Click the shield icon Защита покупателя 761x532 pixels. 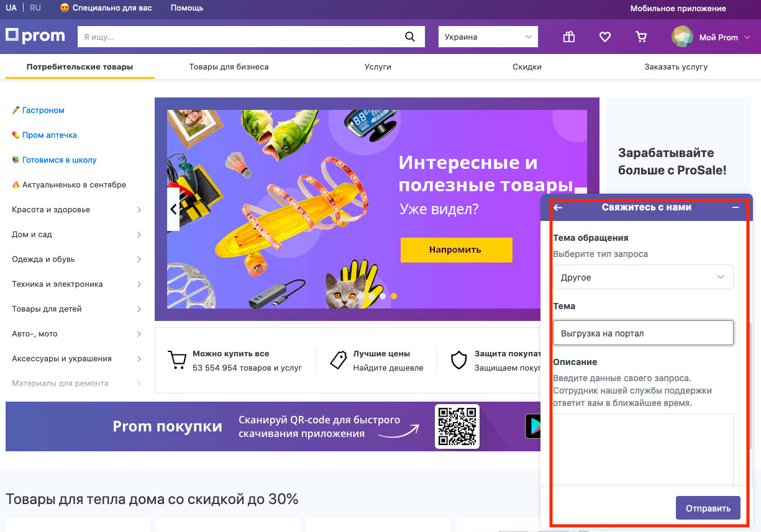(458, 360)
